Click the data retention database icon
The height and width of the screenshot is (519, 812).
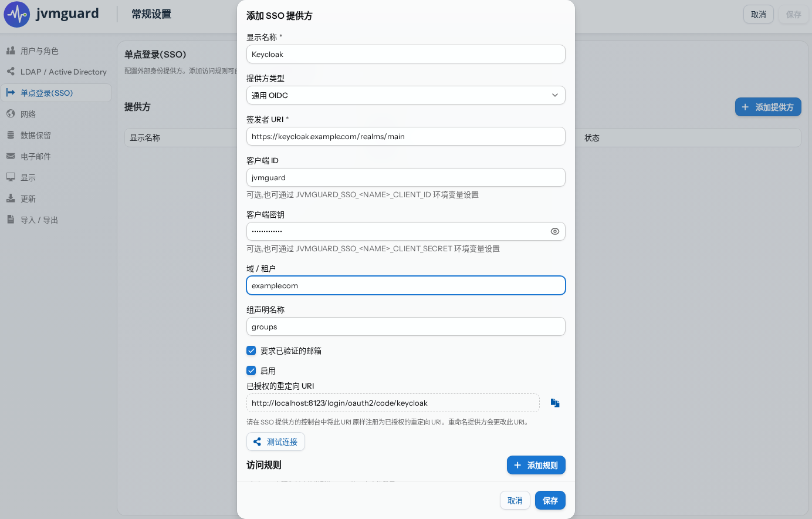(x=11, y=135)
